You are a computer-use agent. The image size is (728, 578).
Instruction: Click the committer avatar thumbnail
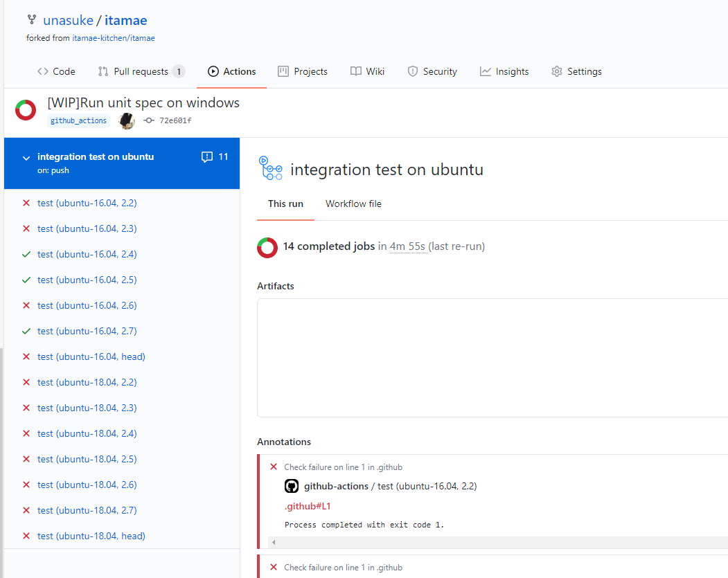126,120
